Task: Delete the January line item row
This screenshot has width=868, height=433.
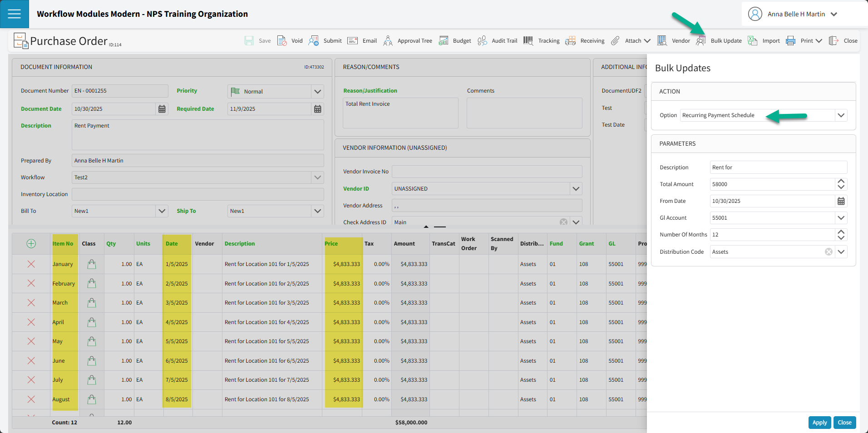Action: pyautogui.click(x=31, y=264)
